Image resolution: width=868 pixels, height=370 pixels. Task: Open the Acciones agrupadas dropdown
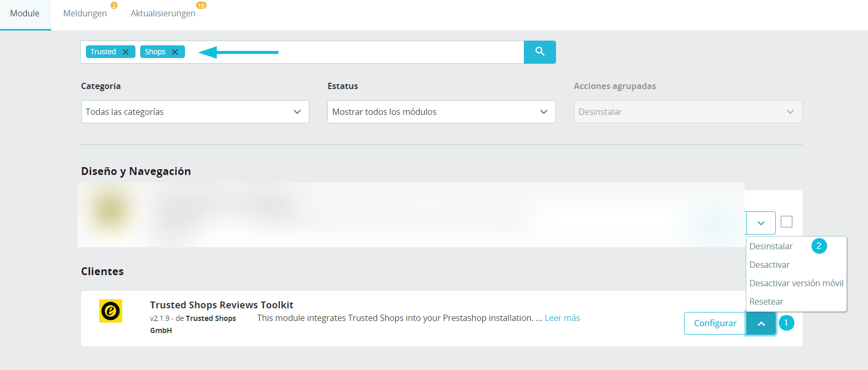click(x=688, y=112)
